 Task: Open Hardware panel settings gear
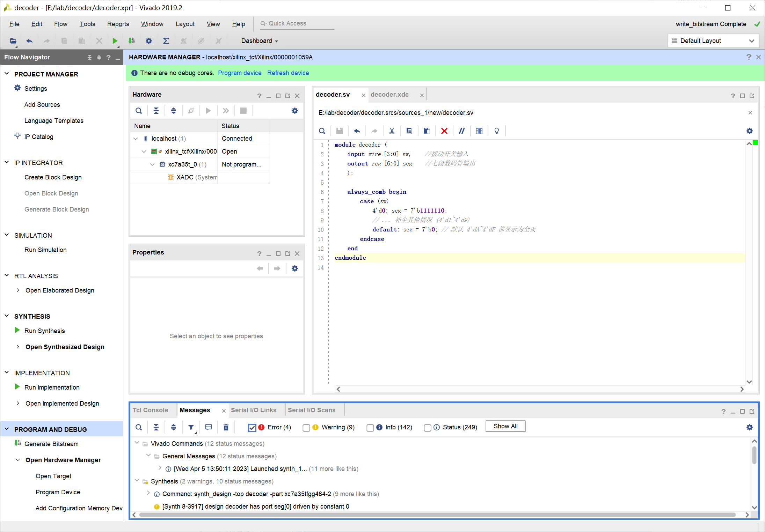[294, 111]
